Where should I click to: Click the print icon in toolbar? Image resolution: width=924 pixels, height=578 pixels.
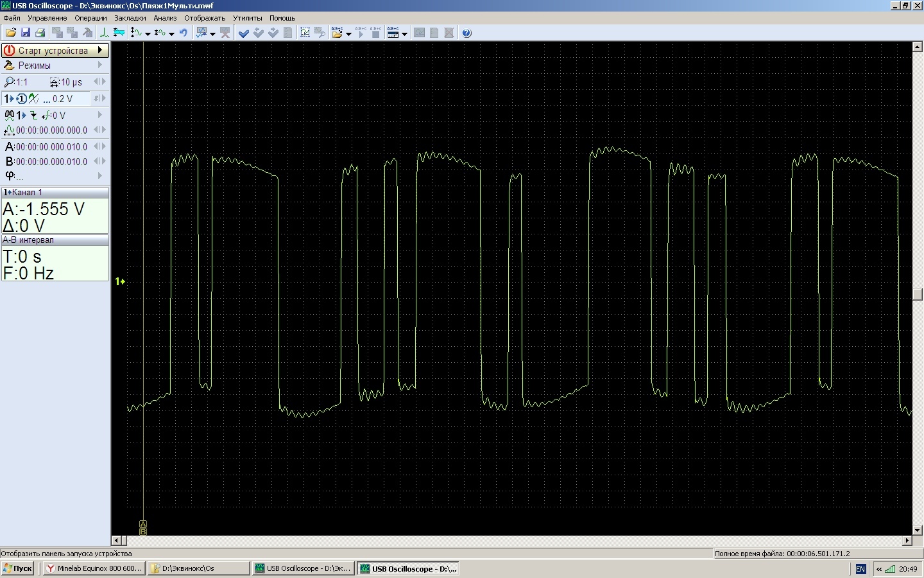[40, 33]
